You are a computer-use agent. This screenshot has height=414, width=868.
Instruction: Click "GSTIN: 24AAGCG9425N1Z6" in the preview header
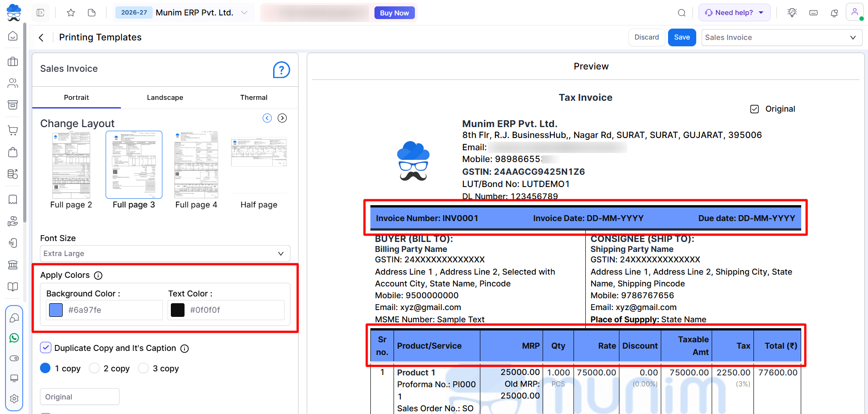coord(524,172)
